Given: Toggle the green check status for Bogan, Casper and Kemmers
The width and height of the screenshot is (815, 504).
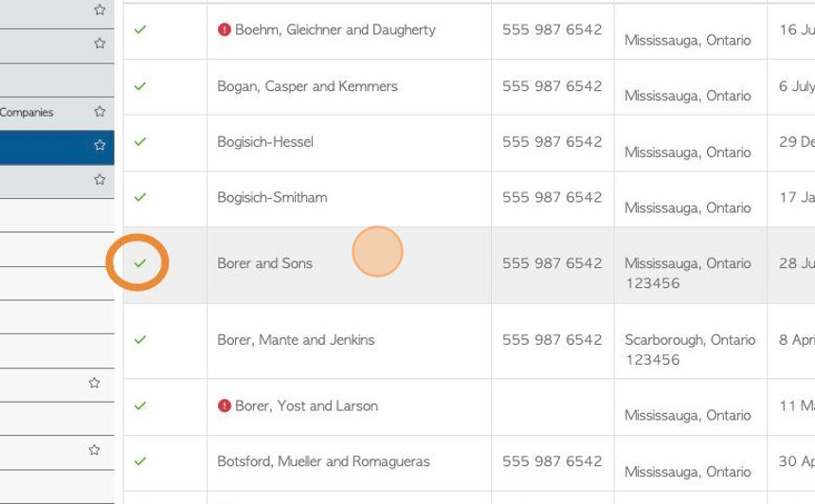Looking at the screenshot, I should [x=140, y=85].
